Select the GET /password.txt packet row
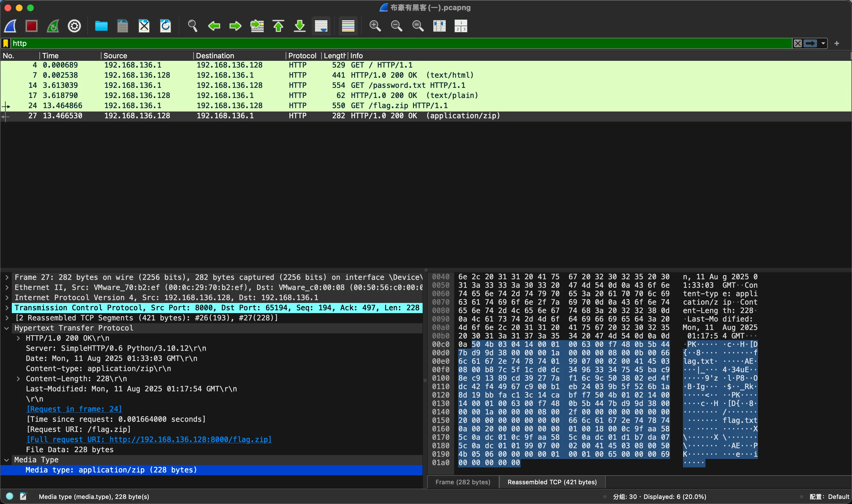Viewport: 852px width, 504px height. pos(238,85)
